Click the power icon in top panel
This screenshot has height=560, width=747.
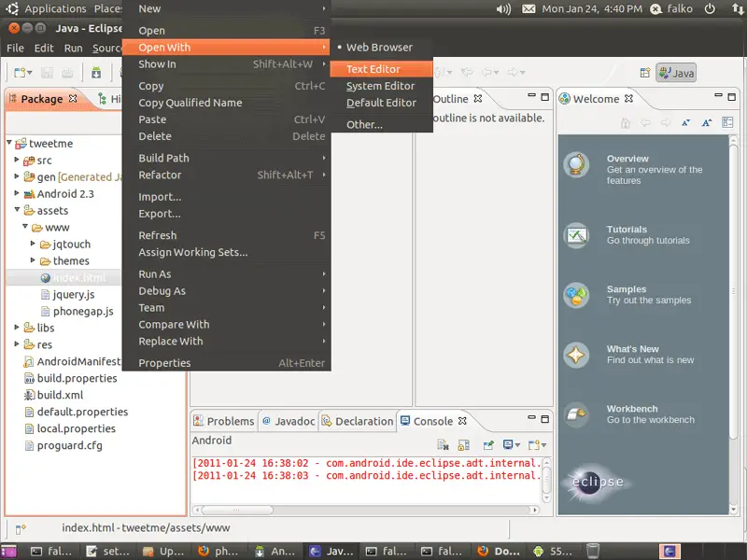(710, 9)
